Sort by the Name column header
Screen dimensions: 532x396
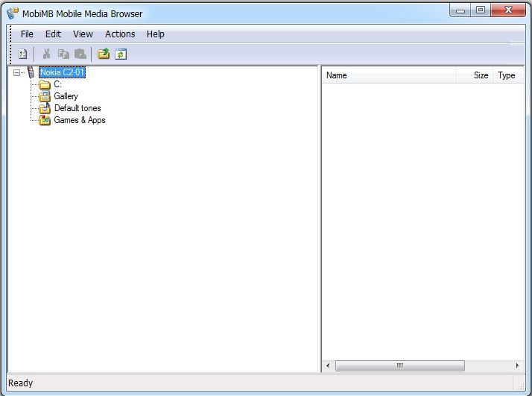(388, 75)
